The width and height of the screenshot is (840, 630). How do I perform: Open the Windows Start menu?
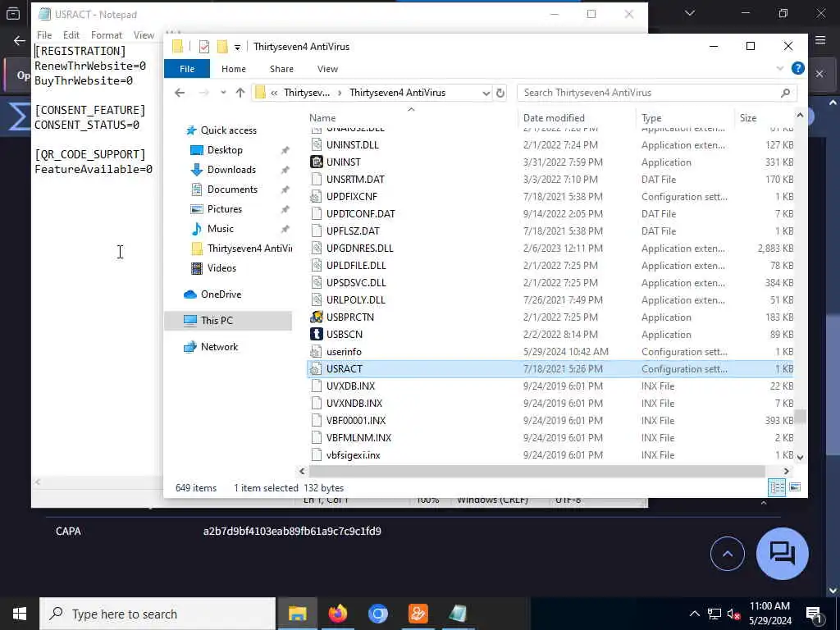tap(20, 614)
